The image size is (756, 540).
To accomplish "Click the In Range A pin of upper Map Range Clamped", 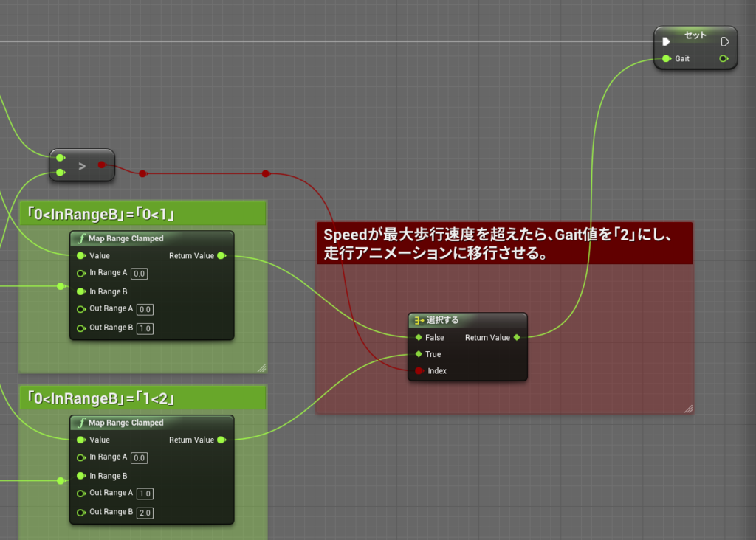I will point(81,273).
